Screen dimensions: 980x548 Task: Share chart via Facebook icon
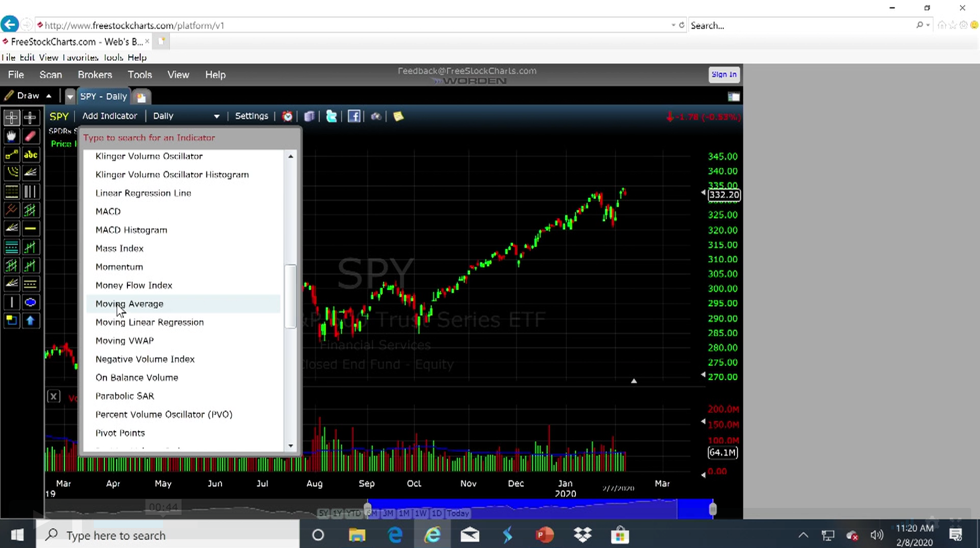[354, 116]
